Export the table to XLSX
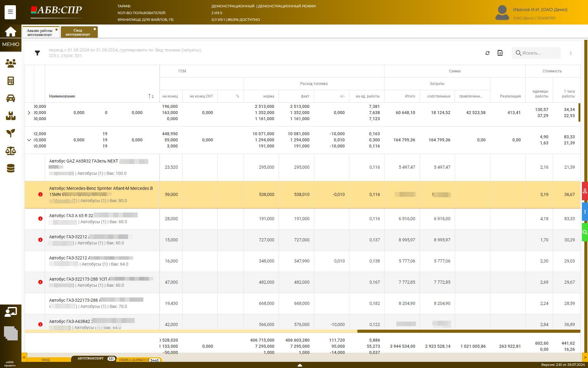 click(500, 53)
